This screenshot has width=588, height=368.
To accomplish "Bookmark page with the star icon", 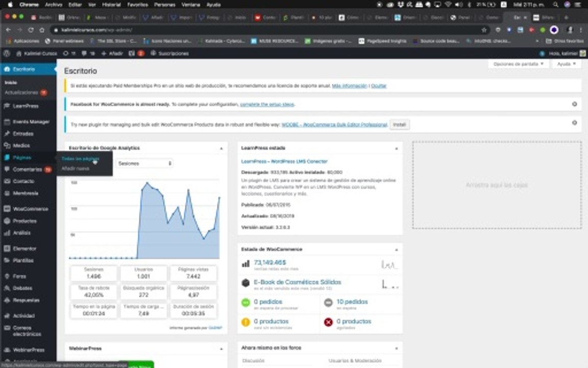I will point(484,30).
